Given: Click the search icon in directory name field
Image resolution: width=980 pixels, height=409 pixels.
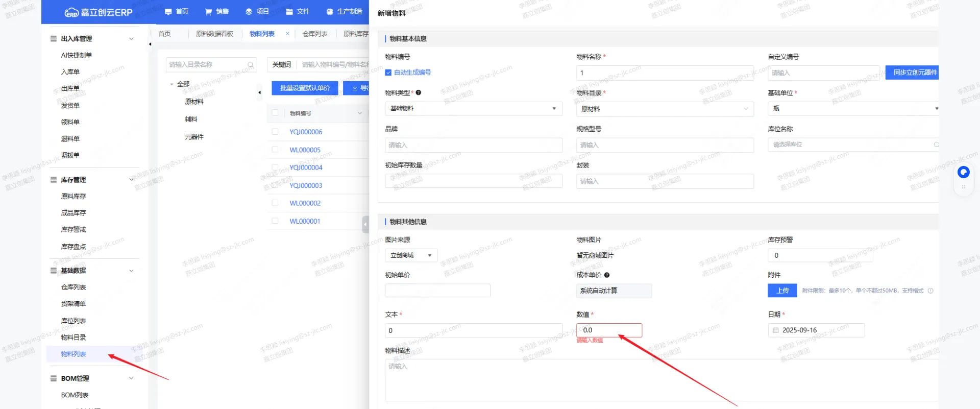Looking at the screenshot, I should (x=251, y=65).
